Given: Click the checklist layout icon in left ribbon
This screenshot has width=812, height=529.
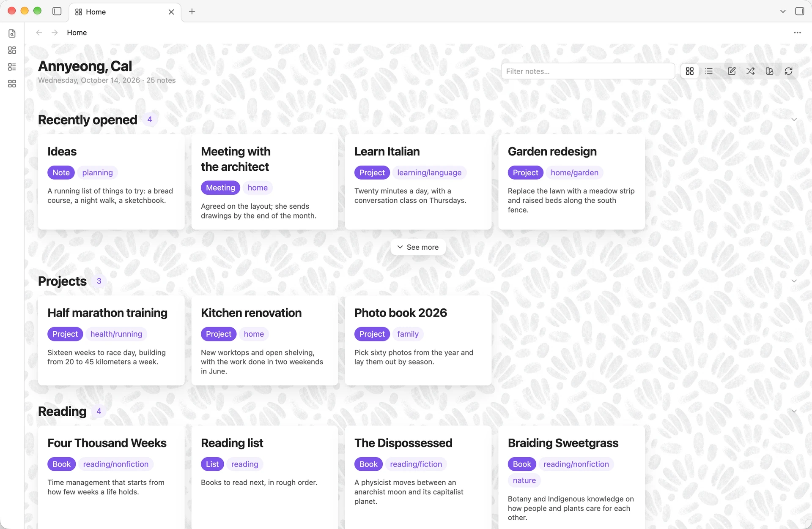Looking at the screenshot, I should pos(12,67).
